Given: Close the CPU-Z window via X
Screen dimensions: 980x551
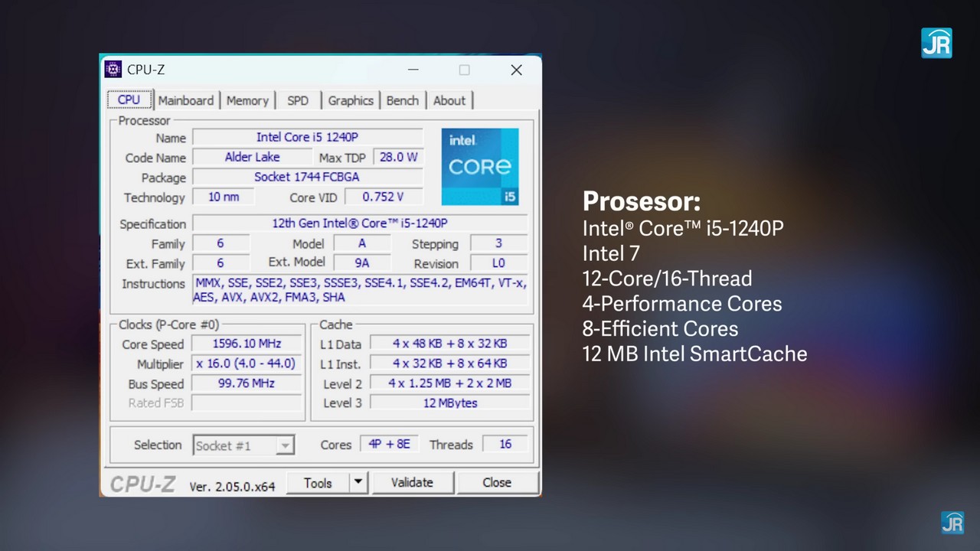Looking at the screenshot, I should click(x=517, y=70).
